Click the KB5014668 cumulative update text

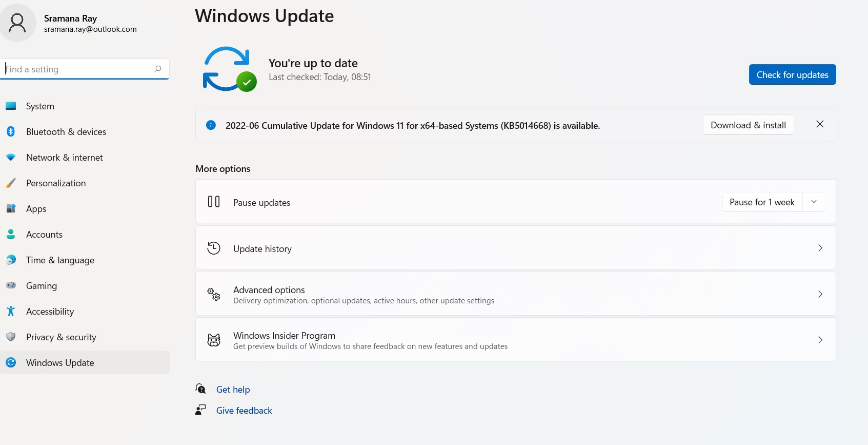tap(413, 126)
